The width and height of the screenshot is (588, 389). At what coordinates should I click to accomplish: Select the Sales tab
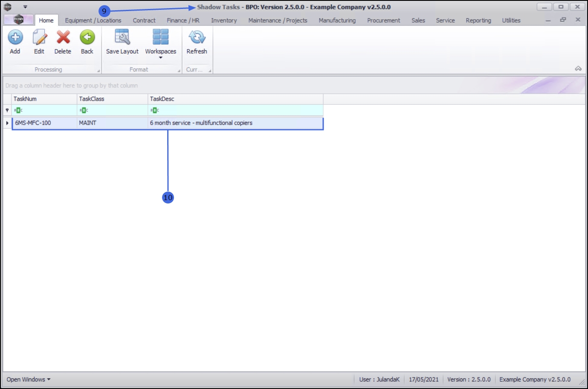point(418,20)
